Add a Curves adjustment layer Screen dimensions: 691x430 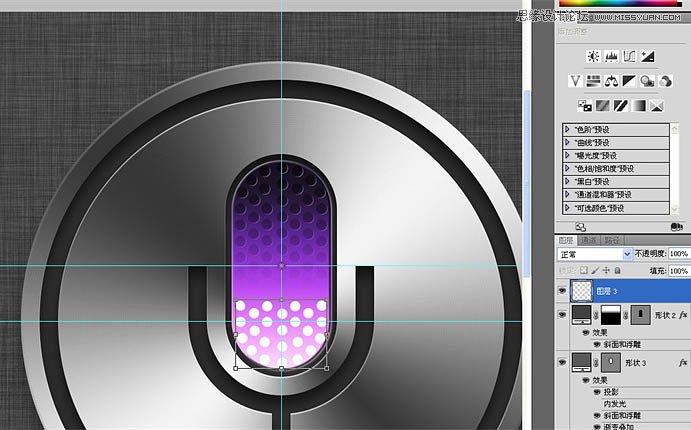click(x=629, y=56)
